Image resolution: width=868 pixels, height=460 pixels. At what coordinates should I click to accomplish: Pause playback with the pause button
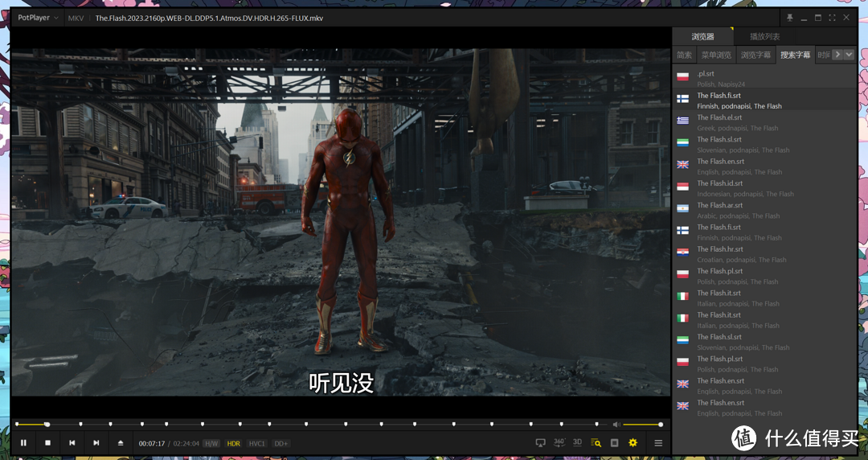click(23, 443)
